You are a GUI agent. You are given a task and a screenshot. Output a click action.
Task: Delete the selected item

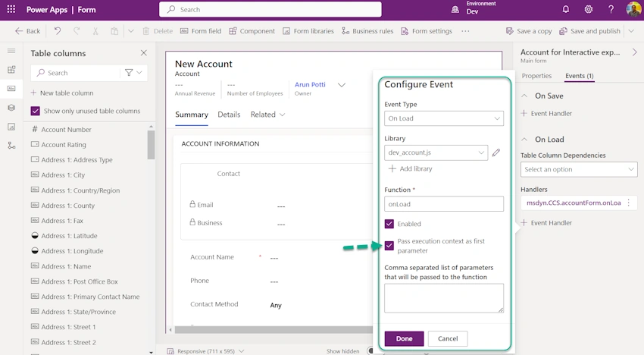click(158, 31)
